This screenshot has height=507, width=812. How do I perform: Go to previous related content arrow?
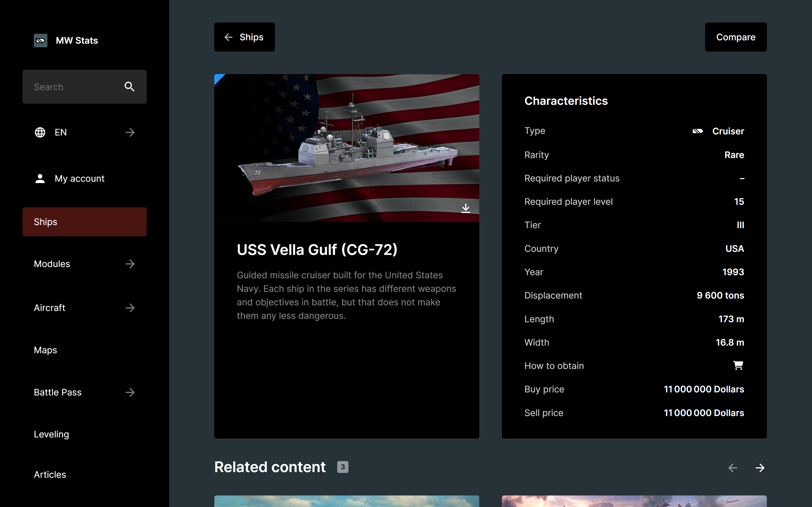732,468
